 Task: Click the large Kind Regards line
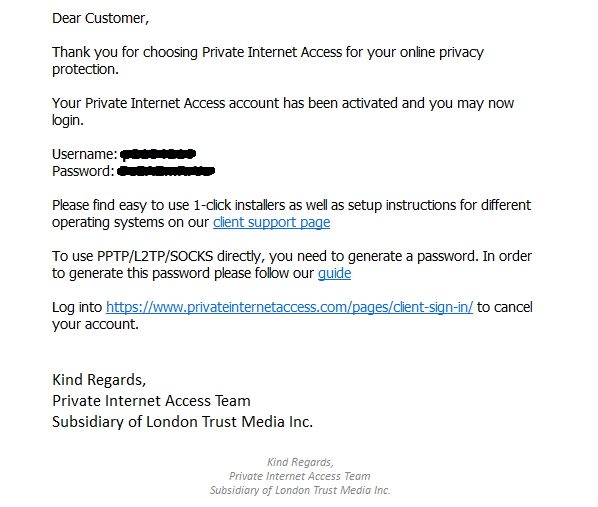pyautogui.click(x=99, y=380)
